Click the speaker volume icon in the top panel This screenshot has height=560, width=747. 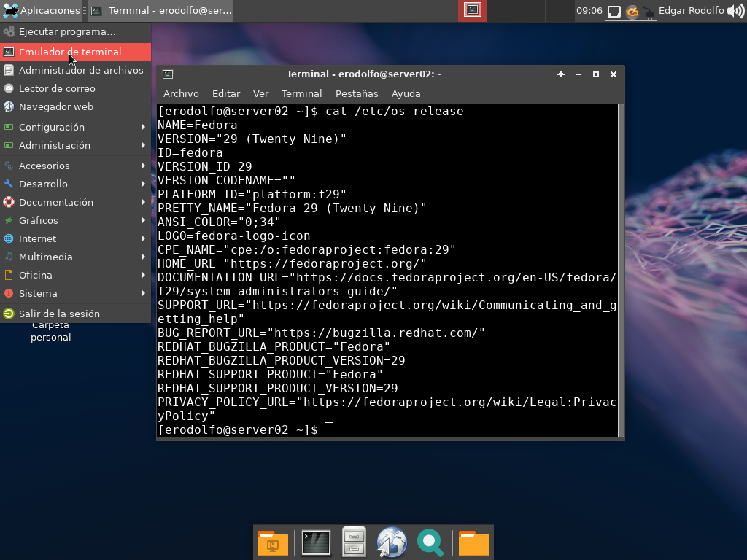click(x=735, y=10)
